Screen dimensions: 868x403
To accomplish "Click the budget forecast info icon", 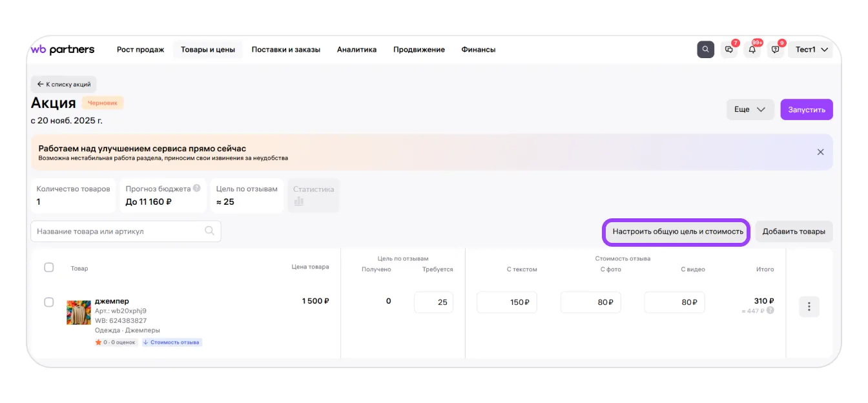I will [x=196, y=189].
